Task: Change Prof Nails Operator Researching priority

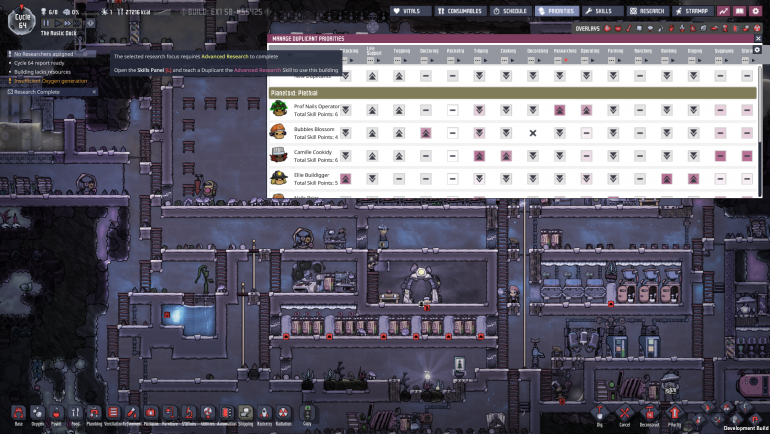Action: (559, 110)
